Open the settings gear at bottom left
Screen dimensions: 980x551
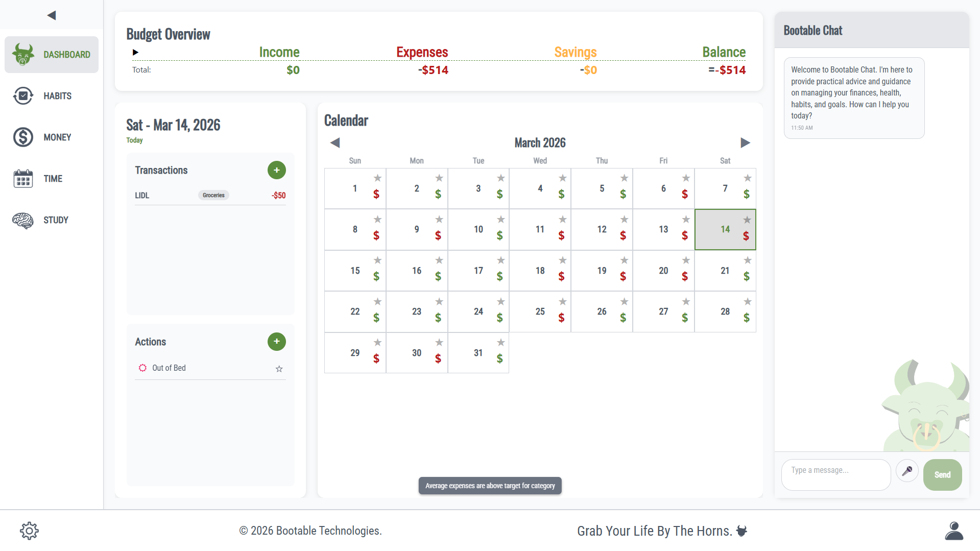[29, 530]
